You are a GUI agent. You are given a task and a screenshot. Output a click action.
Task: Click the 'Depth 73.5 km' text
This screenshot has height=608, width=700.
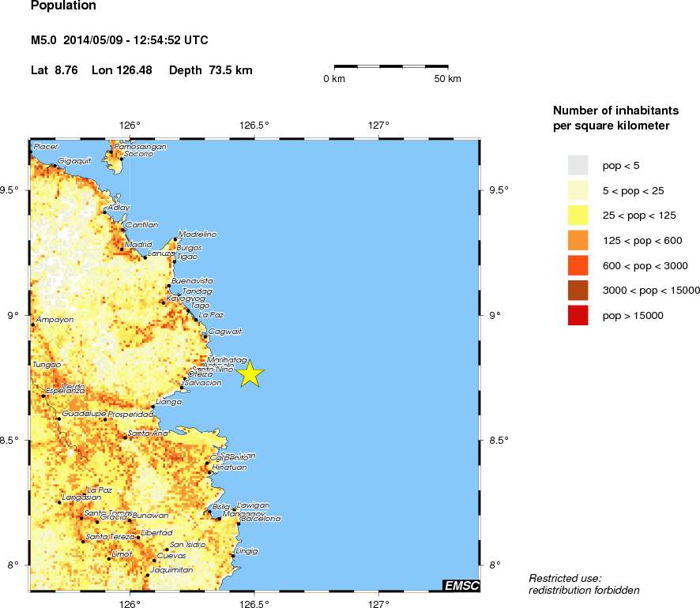click(210, 70)
